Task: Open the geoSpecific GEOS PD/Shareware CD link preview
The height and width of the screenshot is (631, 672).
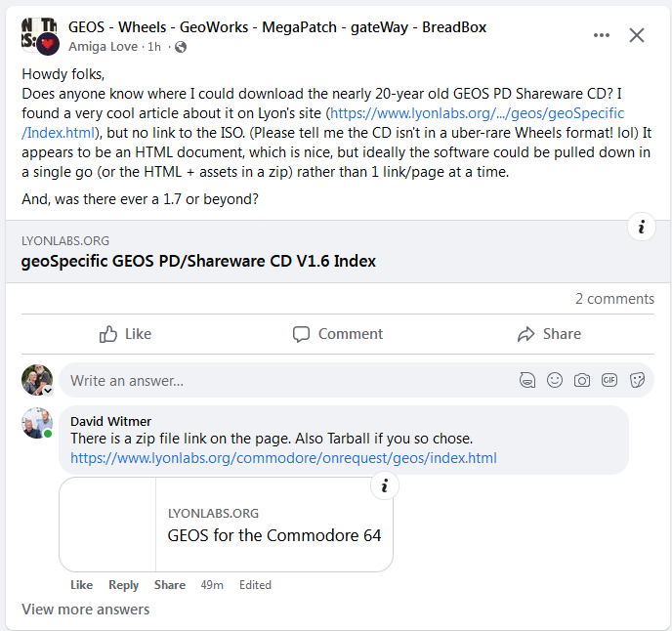Action: [198, 261]
